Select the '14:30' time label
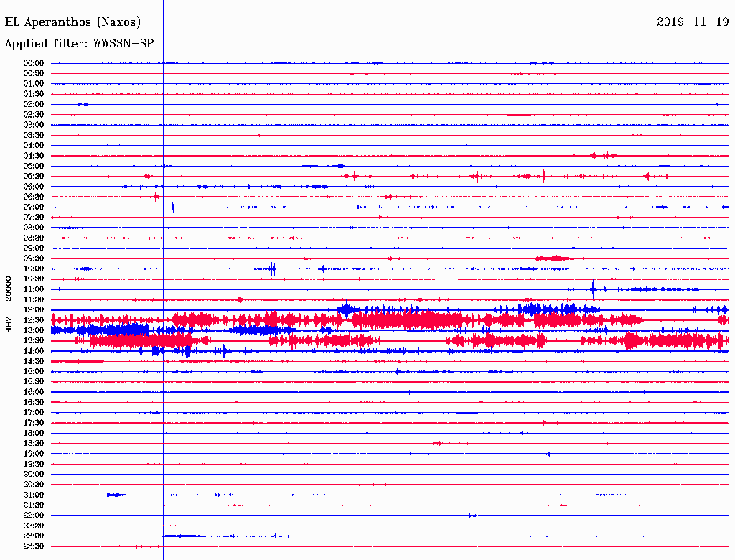This screenshot has height=560, width=735. coord(34,362)
